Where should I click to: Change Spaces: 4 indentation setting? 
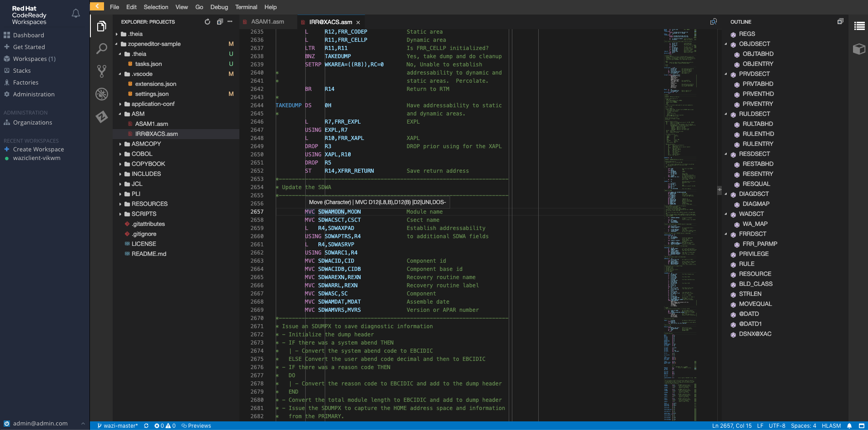[804, 426]
